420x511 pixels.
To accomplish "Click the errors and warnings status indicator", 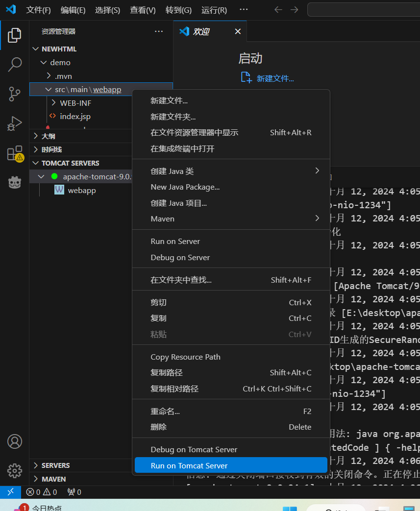I will pos(42,492).
